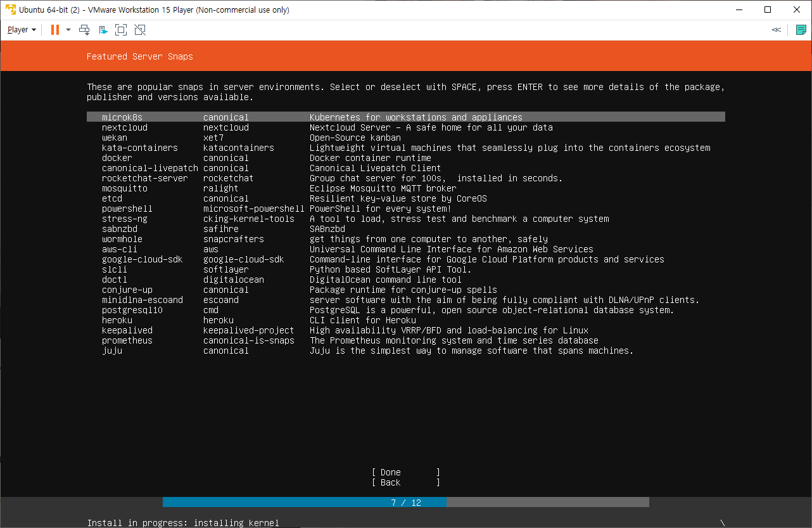Send Ctrl+Alt+Del to the VM
Image resolution: width=812 pixels, height=528 pixels.
(84, 30)
